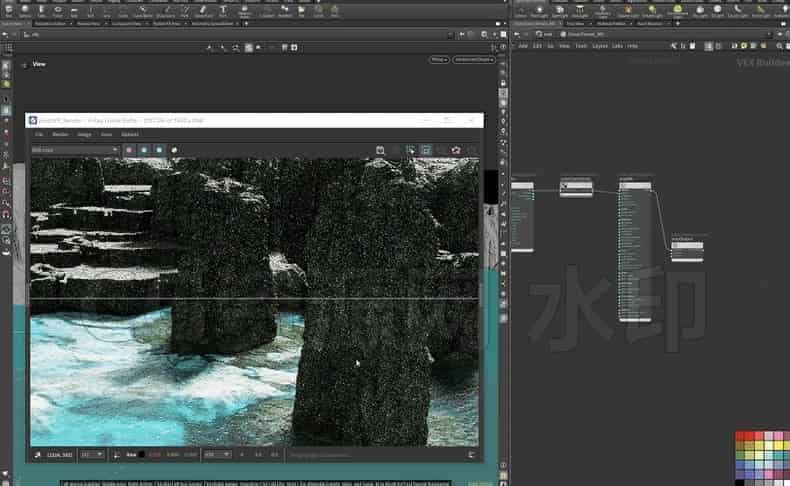Select the Tube shelf tool
The height and width of the screenshot is (486, 790).
coord(41,10)
